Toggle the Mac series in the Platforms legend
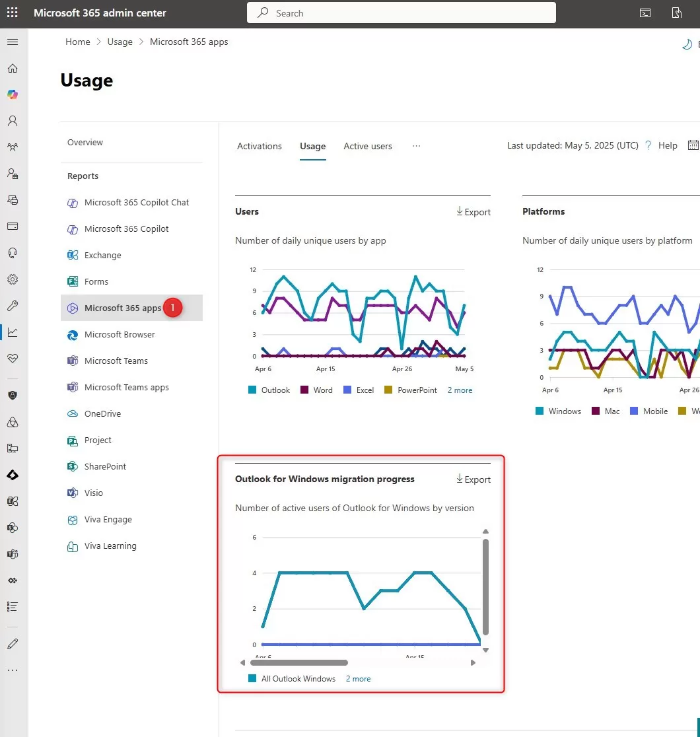 (x=606, y=411)
